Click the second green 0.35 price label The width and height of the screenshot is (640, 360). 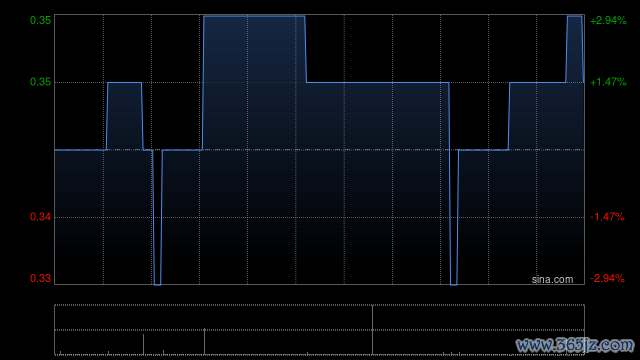click(40, 82)
